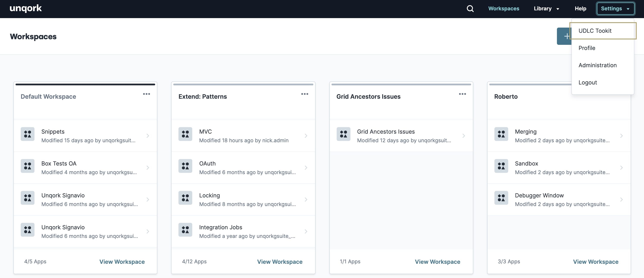Click the OAuth app icon
Image resolution: width=644 pixels, height=278 pixels.
[x=185, y=166]
